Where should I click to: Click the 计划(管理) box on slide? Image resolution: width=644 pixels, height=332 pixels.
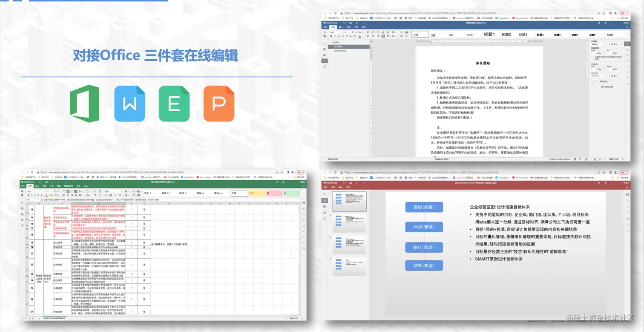(424, 227)
